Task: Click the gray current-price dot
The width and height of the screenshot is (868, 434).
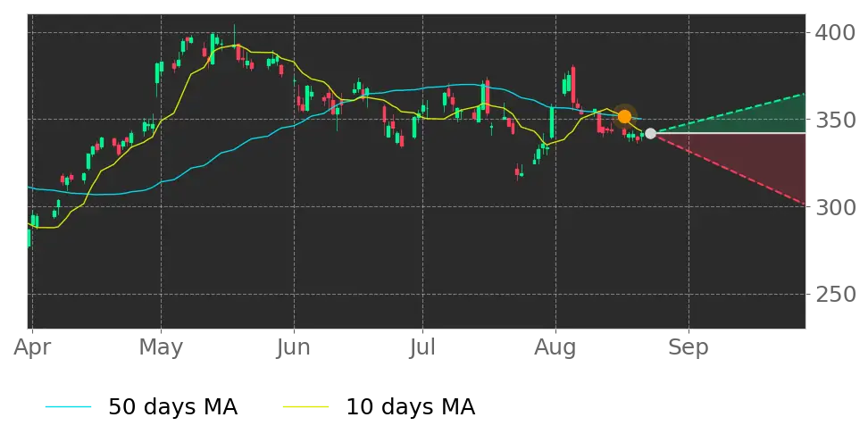Action: [x=650, y=133]
